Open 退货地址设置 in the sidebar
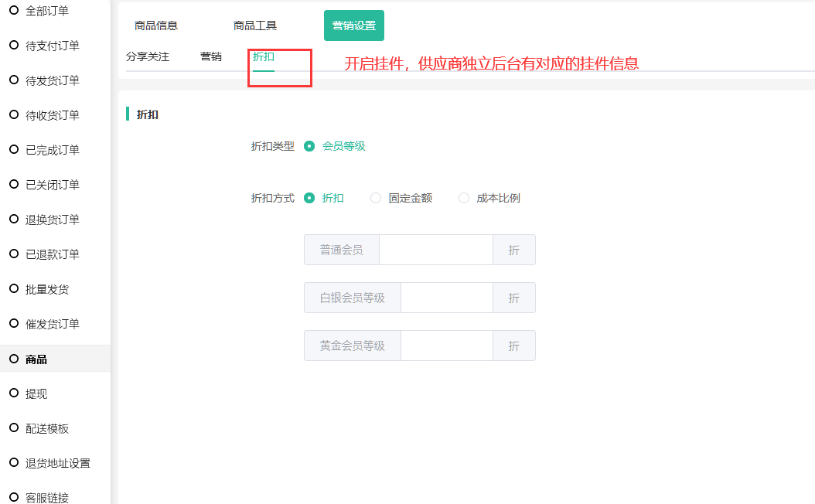815x504 pixels. pos(58,463)
